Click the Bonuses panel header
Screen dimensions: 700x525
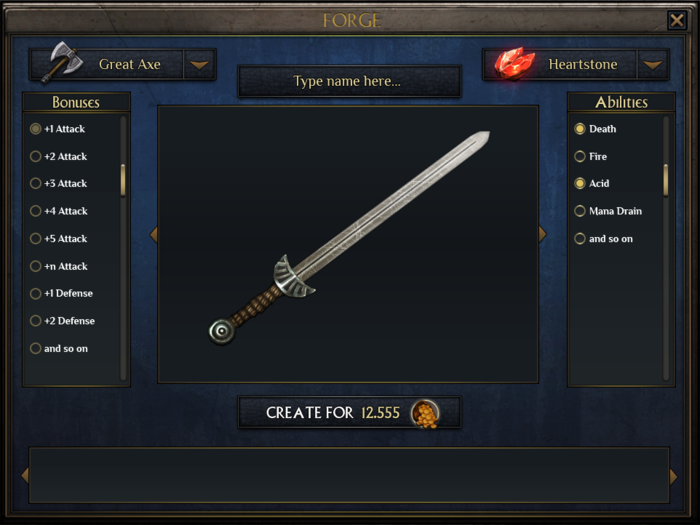[76, 102]
